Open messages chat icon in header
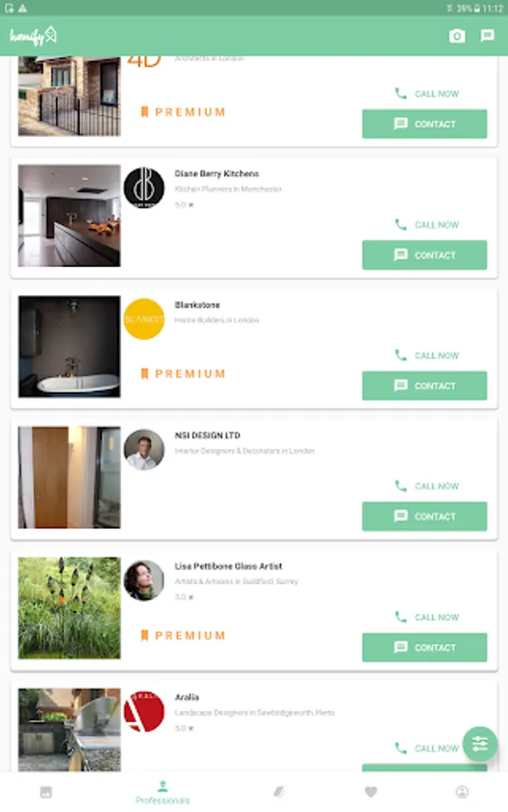Screen dimensions: 508x812 tap(487, 36)
